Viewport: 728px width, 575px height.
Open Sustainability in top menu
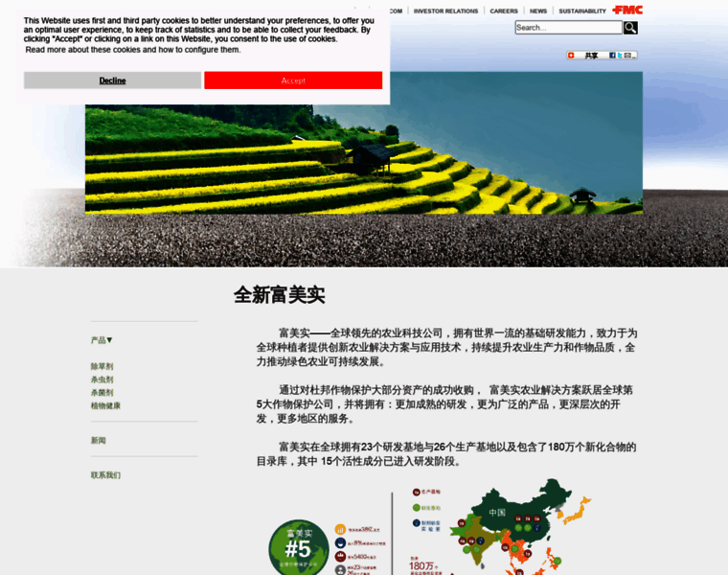(x=582, y=11)
